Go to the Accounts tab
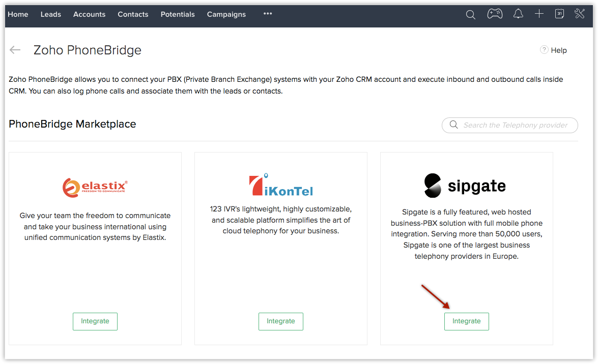The height and width of the screenshot is (364, 598). pyautogui.click(x=89, y=14)
